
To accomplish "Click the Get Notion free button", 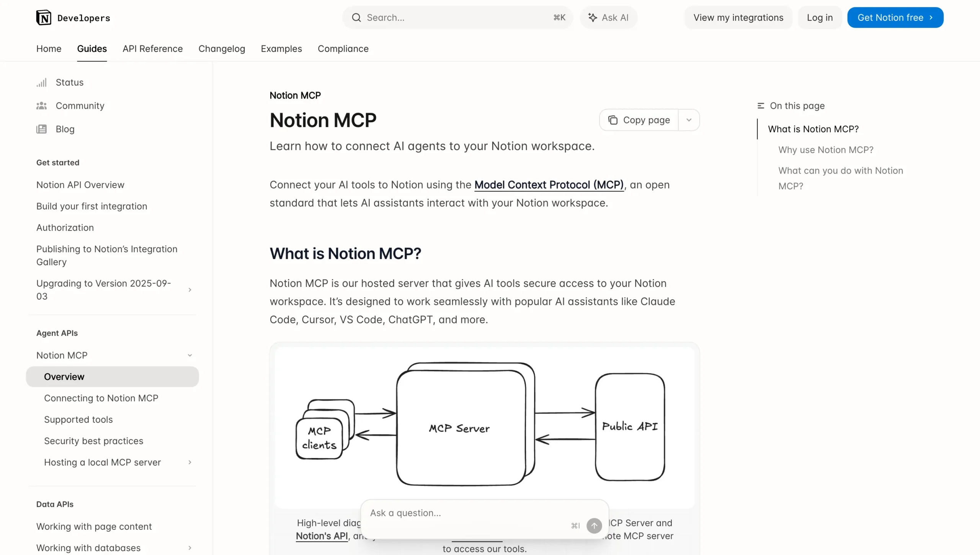I will (895, 17).
